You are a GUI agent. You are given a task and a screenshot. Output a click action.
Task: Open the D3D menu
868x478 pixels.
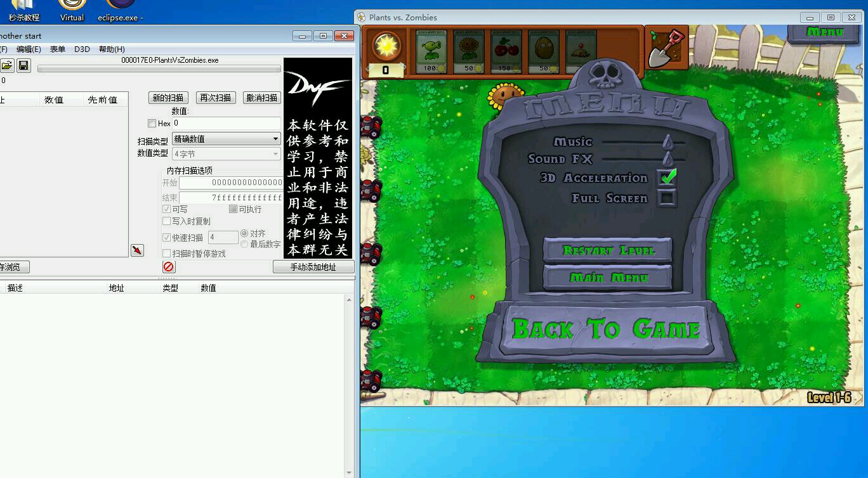click(x=82, y=49)
